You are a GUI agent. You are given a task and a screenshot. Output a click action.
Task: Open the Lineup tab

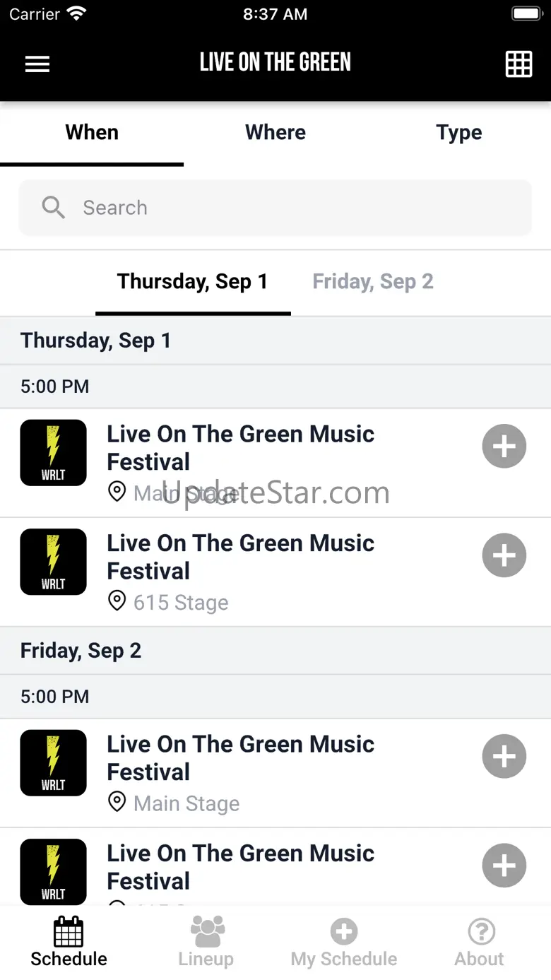point(206,943)
